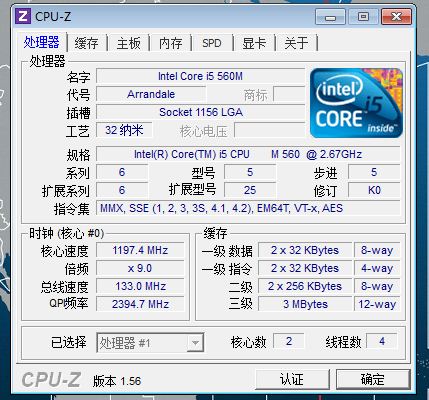The width and height of the screenshot is (429, 400).
Task: Click the instruction set field MMX, SSE
Action: (248, 208)
